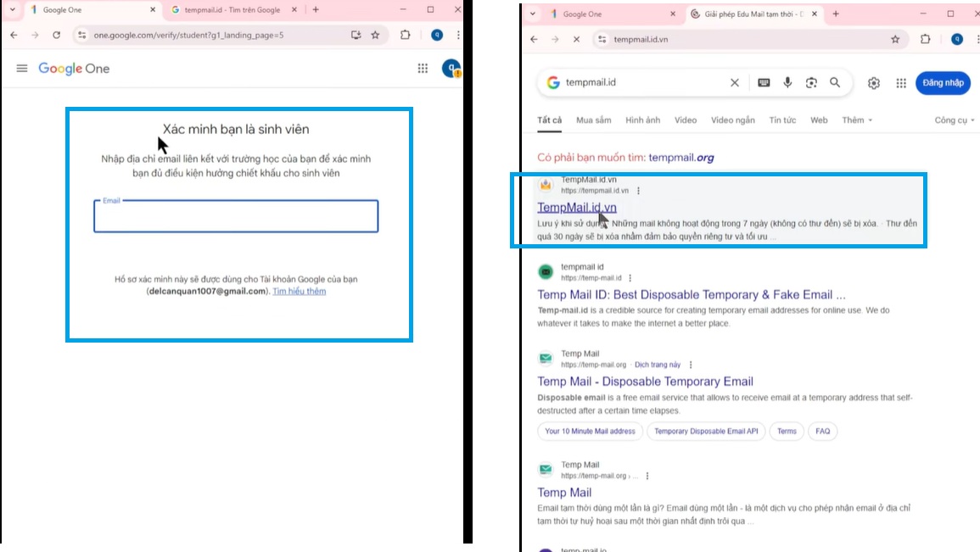Click 'Dịch trang này' translate link
980x552 pixels.
(658, 365)
